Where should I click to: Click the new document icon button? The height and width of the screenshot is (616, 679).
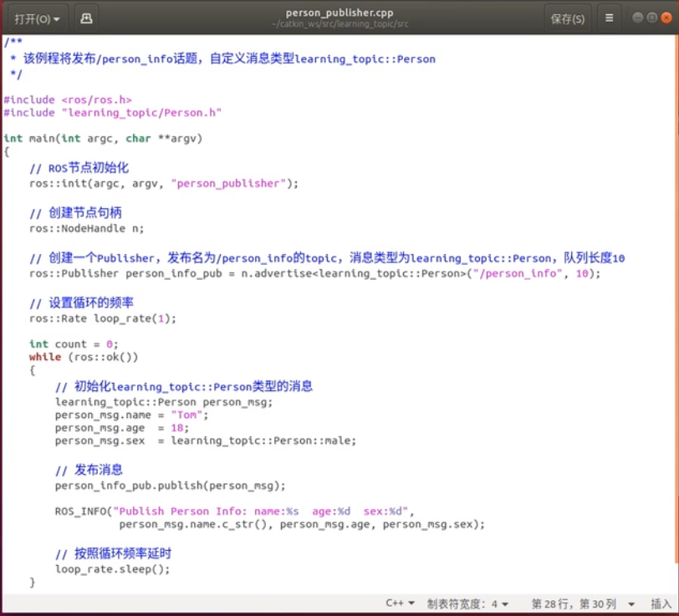pyautogui.click(x=86, y=18)
